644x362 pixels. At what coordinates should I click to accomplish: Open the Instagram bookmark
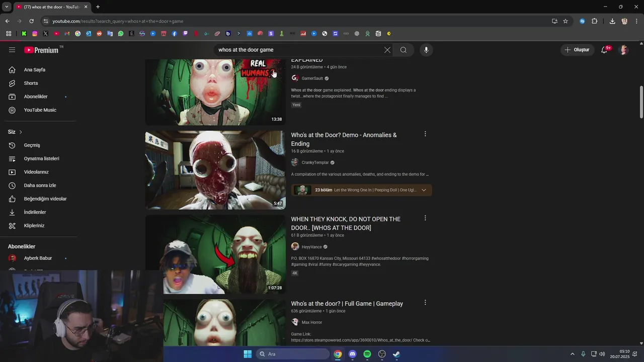pos(35,34)
